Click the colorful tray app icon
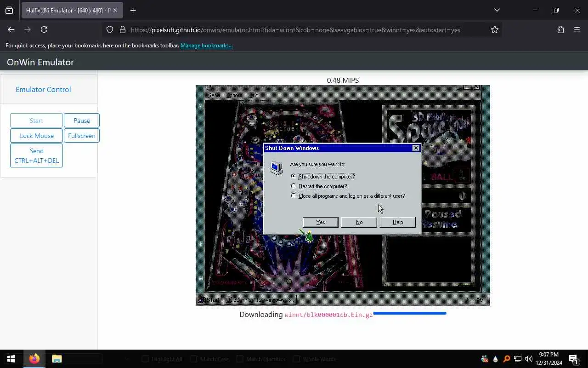This screenshot has width=588, height=368. click(x=485, y=359)
